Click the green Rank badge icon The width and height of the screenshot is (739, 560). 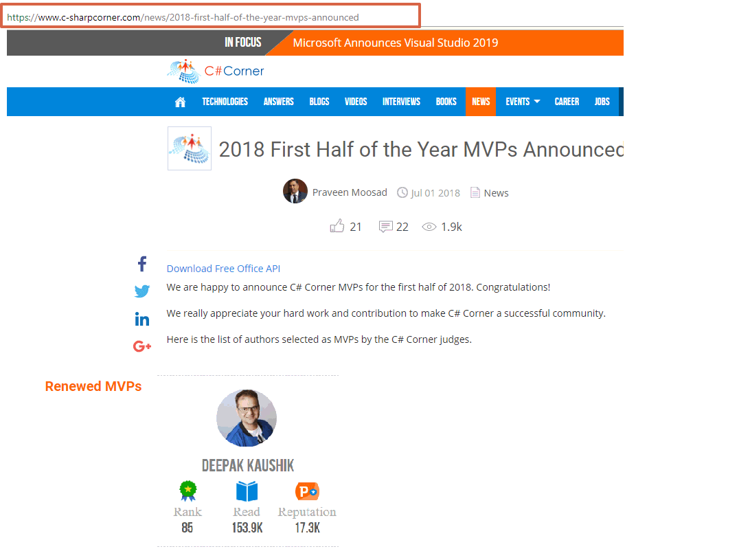187,491
